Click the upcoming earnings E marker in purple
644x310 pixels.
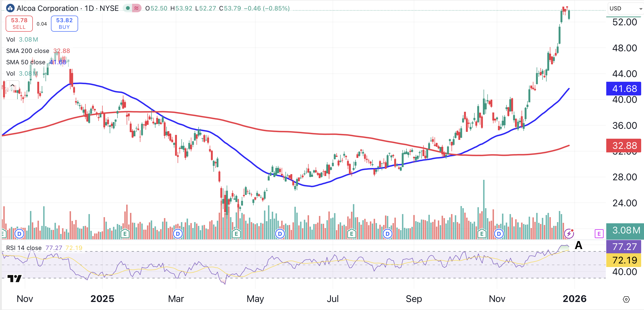(x=599, y=234)
